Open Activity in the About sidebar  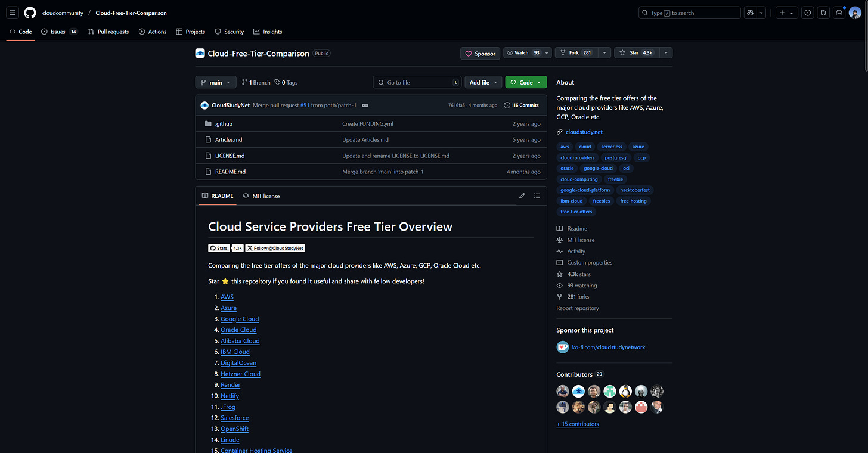576,252
